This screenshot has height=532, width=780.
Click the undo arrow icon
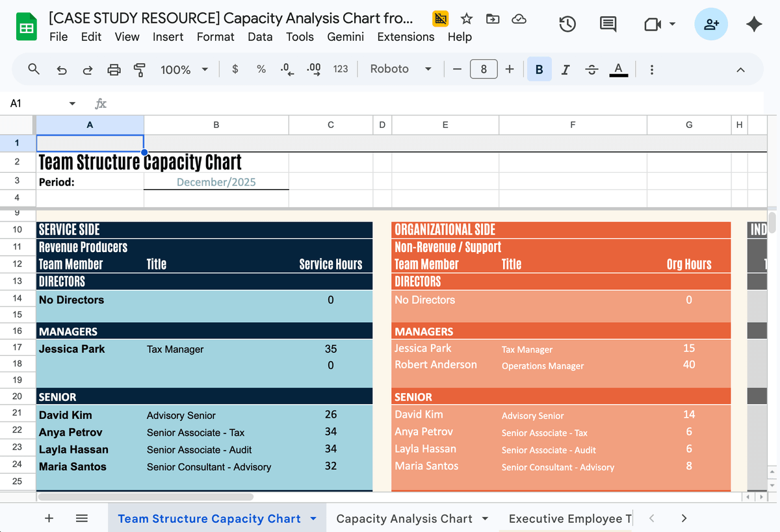(x=62, y=70)
